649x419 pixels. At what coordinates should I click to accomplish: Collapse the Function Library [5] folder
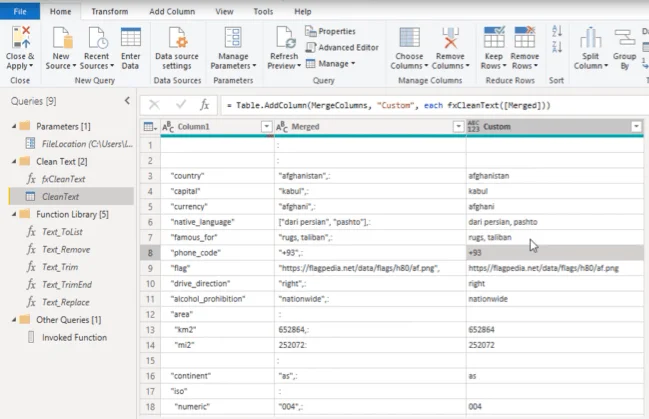14,214
